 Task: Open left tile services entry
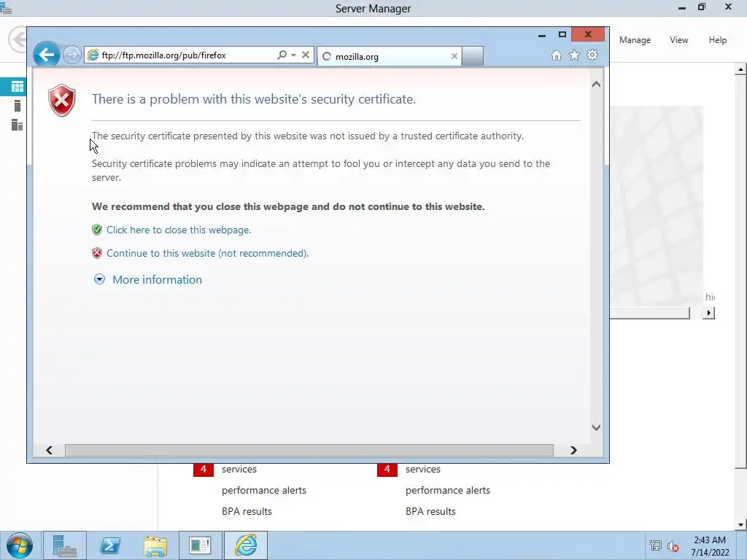pyautogui.click(x=239, y=469)
